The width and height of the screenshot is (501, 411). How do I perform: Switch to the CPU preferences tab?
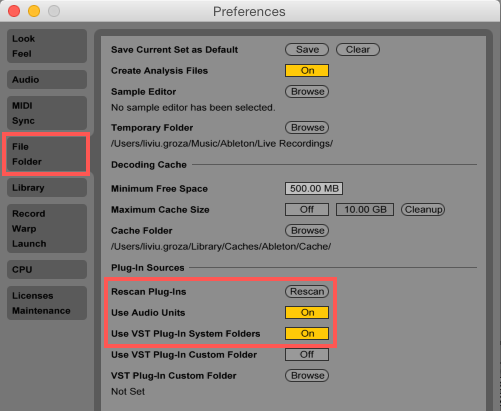click(x=47, y=269)
